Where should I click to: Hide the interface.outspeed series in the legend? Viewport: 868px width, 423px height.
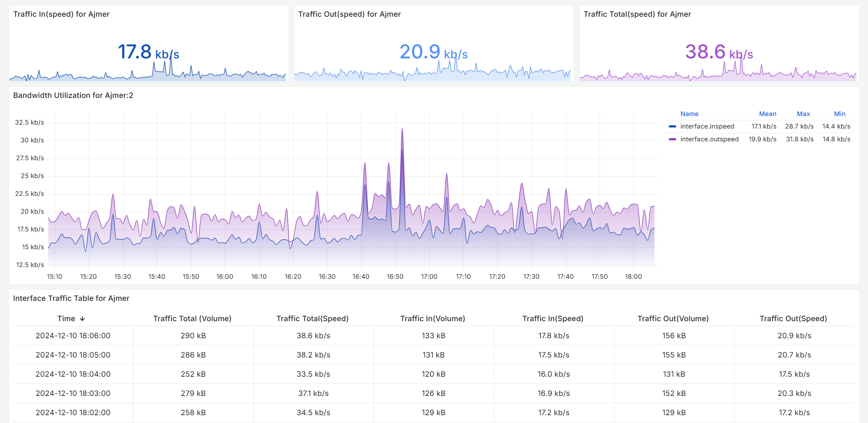[x=708, y=139]
